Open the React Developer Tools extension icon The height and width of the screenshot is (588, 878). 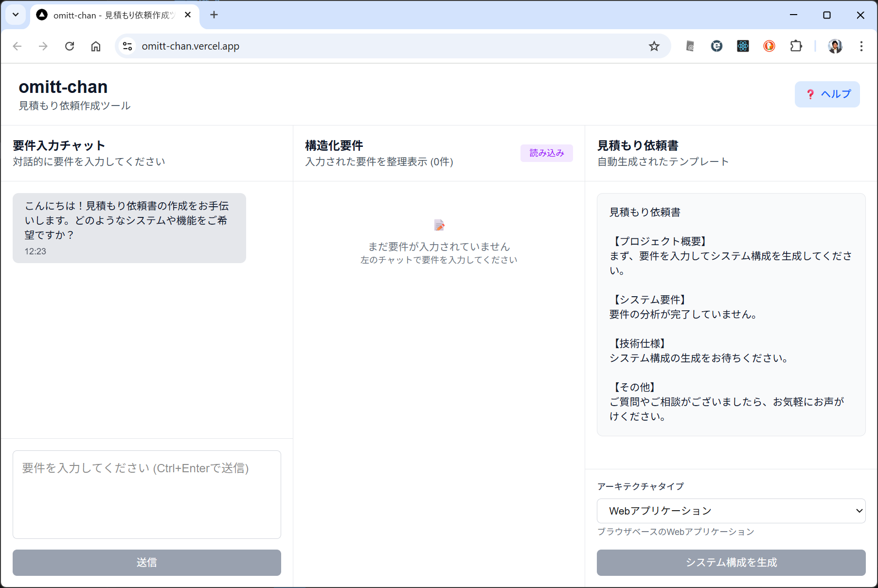coord(743,46)
